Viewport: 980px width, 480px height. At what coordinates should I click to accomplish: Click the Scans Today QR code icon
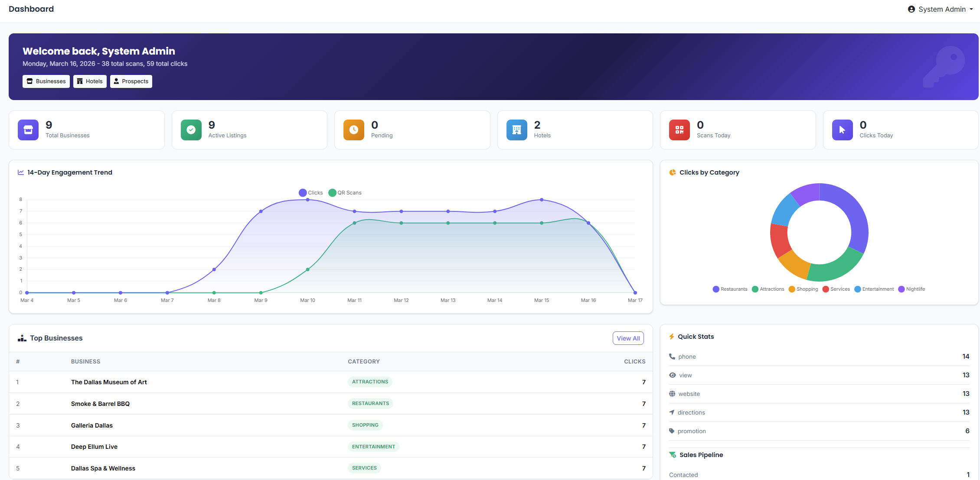pyautogui.click(x=679, y=130)
